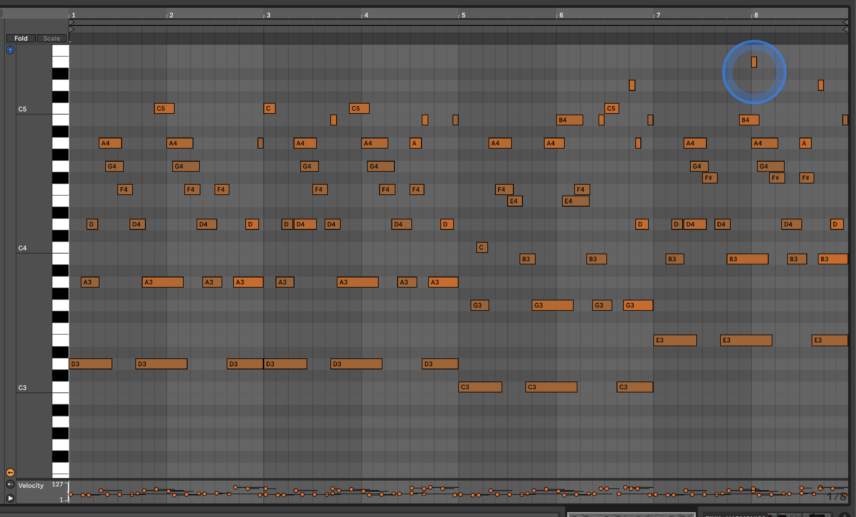Toggle the blue headphone MIDI preview icon

[10, 50]
